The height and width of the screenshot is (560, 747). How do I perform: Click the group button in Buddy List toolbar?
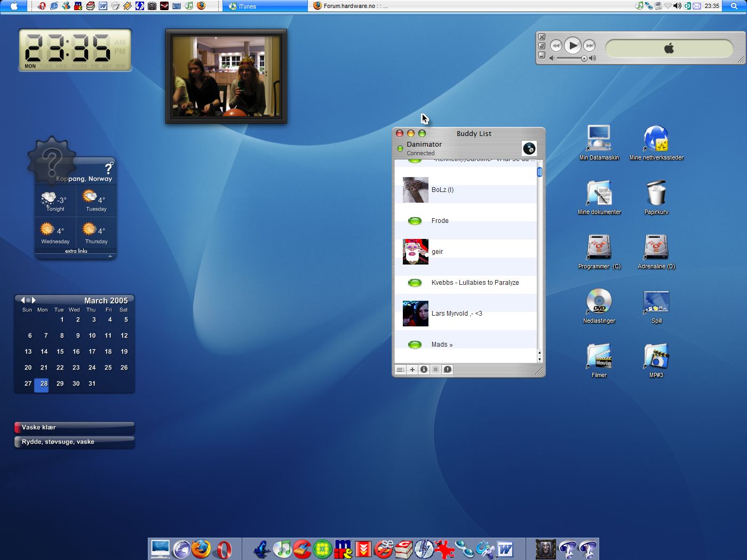click(435, 370)
